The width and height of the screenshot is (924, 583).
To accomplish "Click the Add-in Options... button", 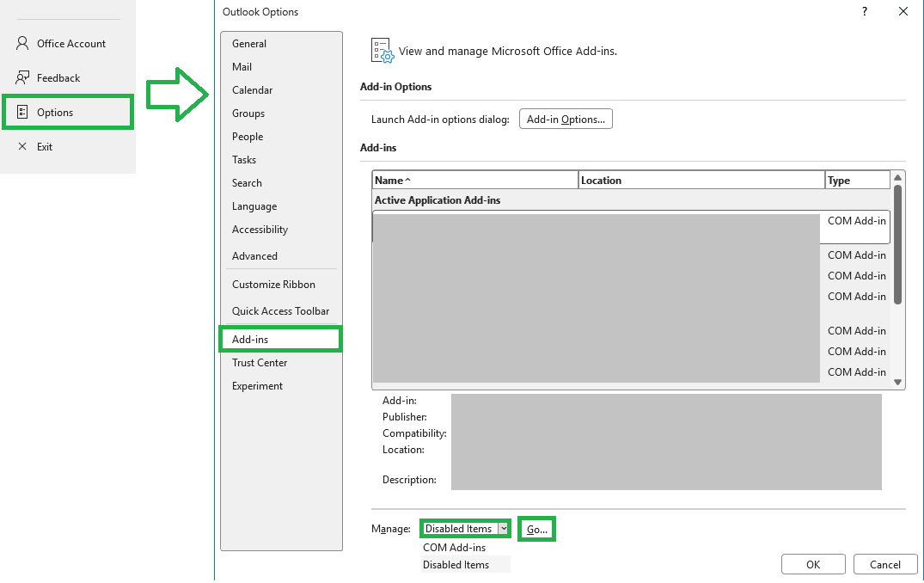I will click(566, 119).
